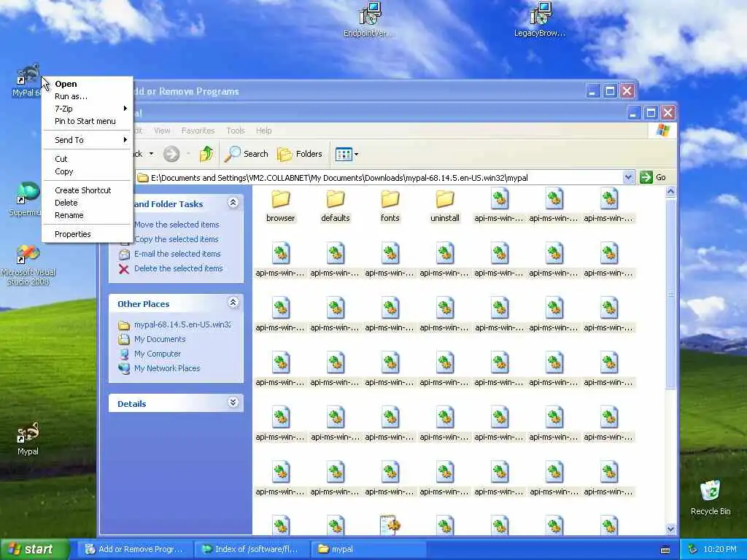The image size is (747, 560).
Task: Select Pin to Start menu
Action: tap(85, 121)
